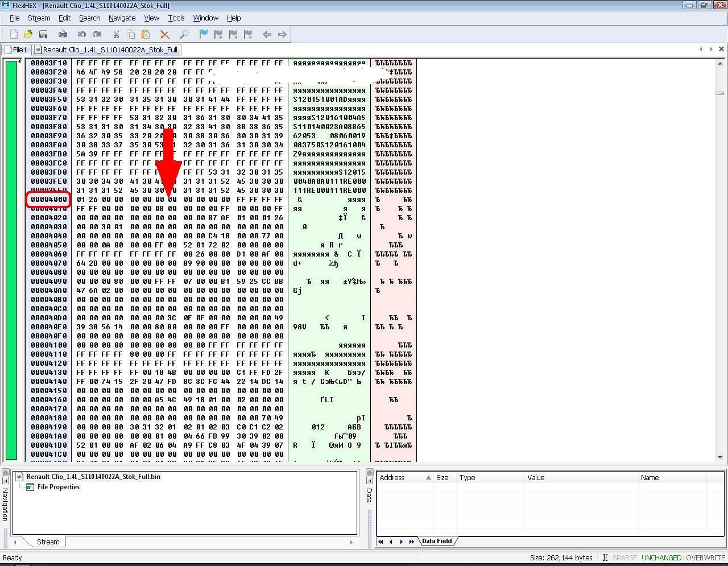
Task: Click the Paste clipboard icon
Action: pyautogui.click(x=146, y=34)
